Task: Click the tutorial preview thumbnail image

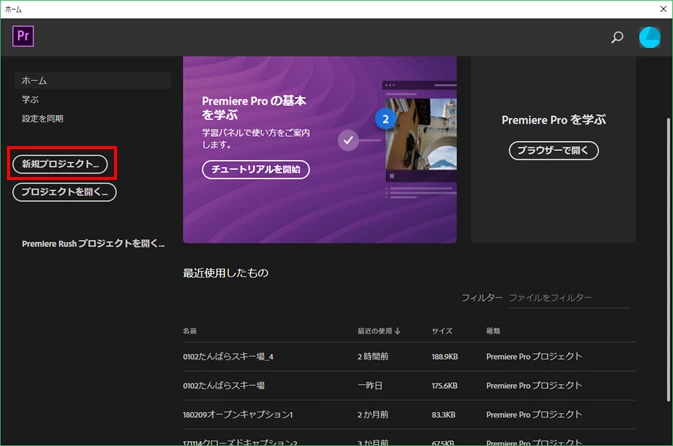Action: point(421,134)
